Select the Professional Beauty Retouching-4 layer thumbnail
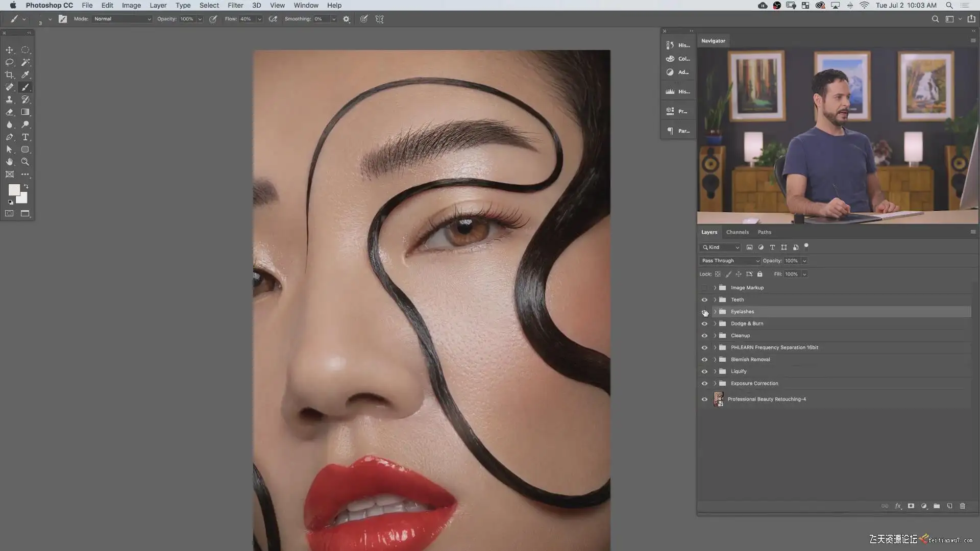980x551 pixels. click(719, 399)
